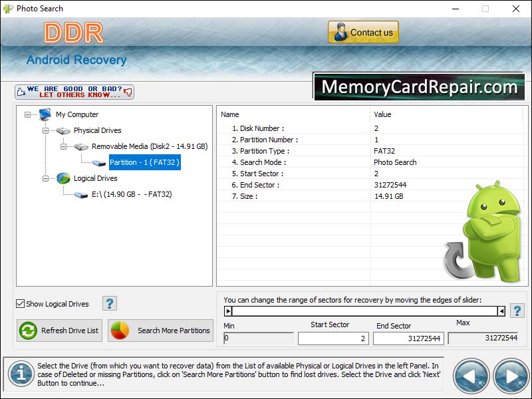Screen dimensions: 532x399
Task: Click the Partition - 1 drive icon
Action: tap(99, 163)
